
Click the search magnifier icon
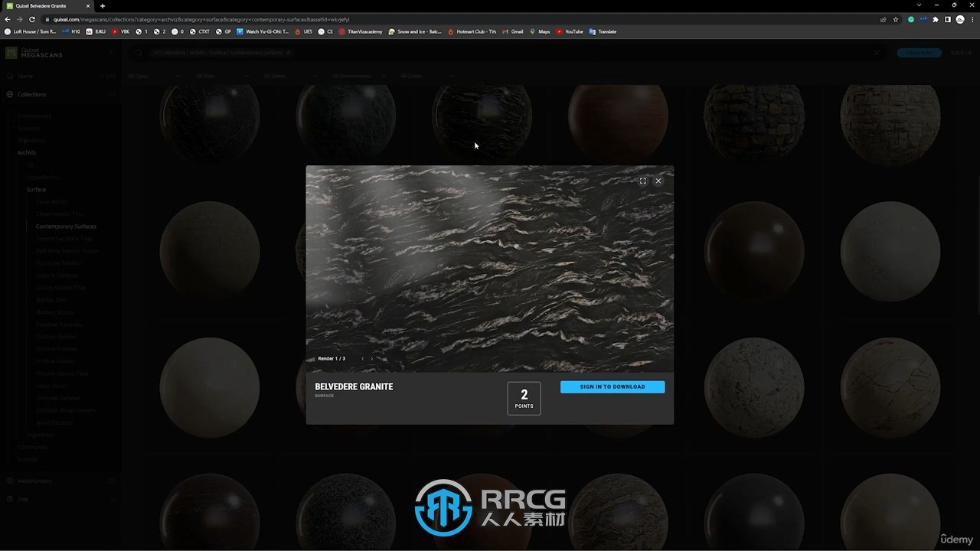[x=139, y=53]
